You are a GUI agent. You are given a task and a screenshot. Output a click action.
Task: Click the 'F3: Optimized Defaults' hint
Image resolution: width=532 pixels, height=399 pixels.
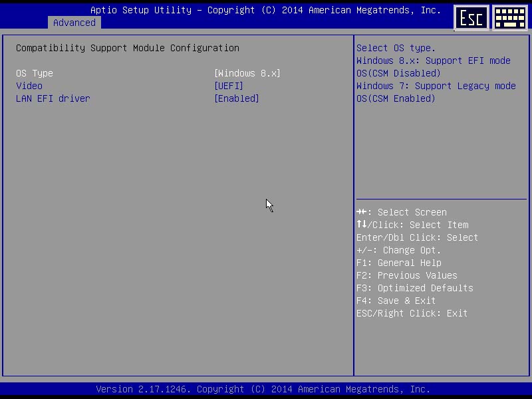pos(415,288)
